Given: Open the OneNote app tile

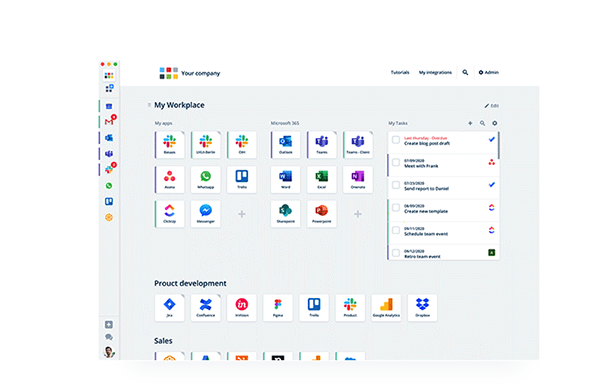Looking at the screenshot, I should tap(358, 179).
